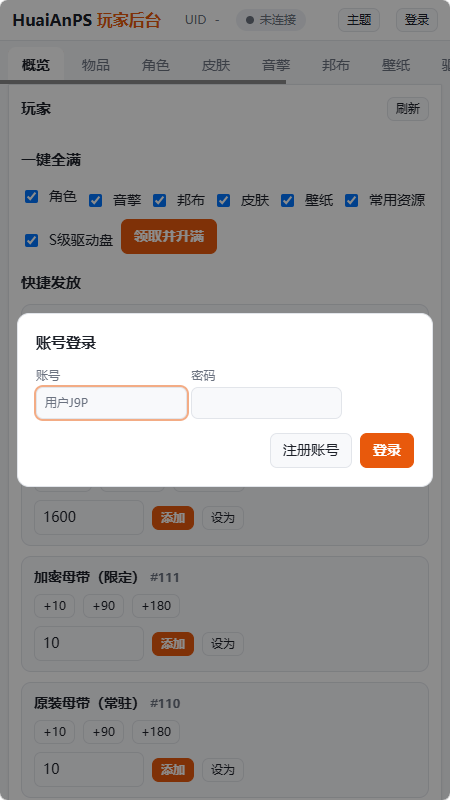
Task: Select the 音擎 tab
Action: (x=276, y=65)
